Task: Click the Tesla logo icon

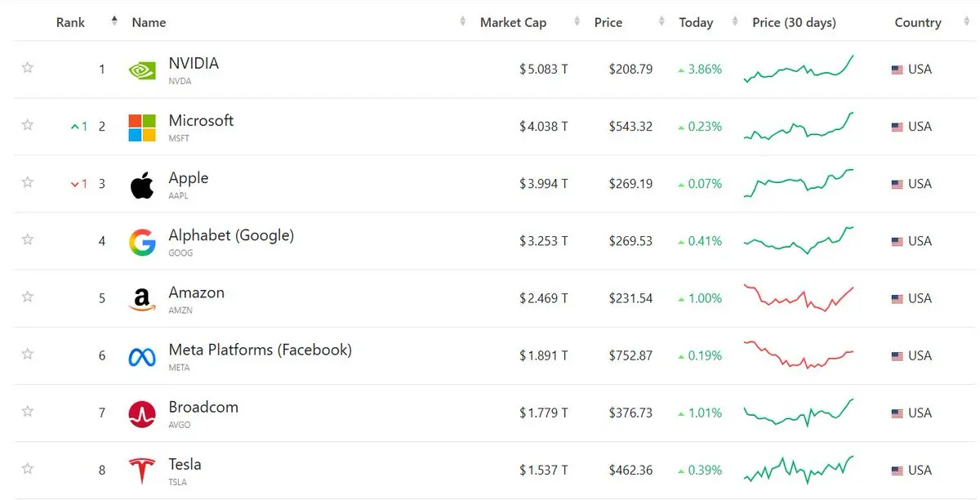Action: coord(142,471)
